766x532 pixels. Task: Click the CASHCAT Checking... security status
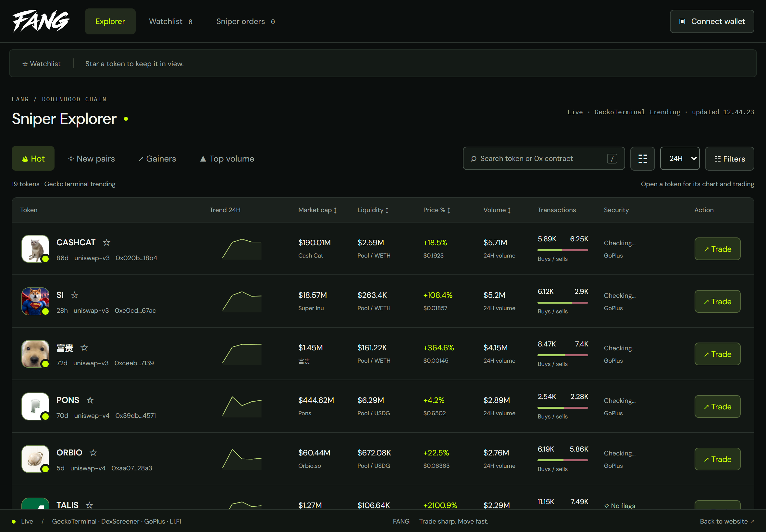tap(620, 243)
